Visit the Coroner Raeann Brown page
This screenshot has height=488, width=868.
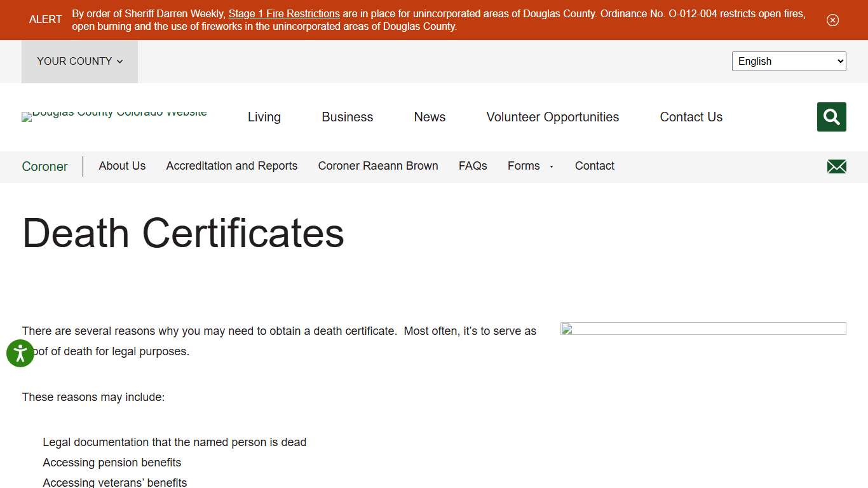click(x=378, y=166)
